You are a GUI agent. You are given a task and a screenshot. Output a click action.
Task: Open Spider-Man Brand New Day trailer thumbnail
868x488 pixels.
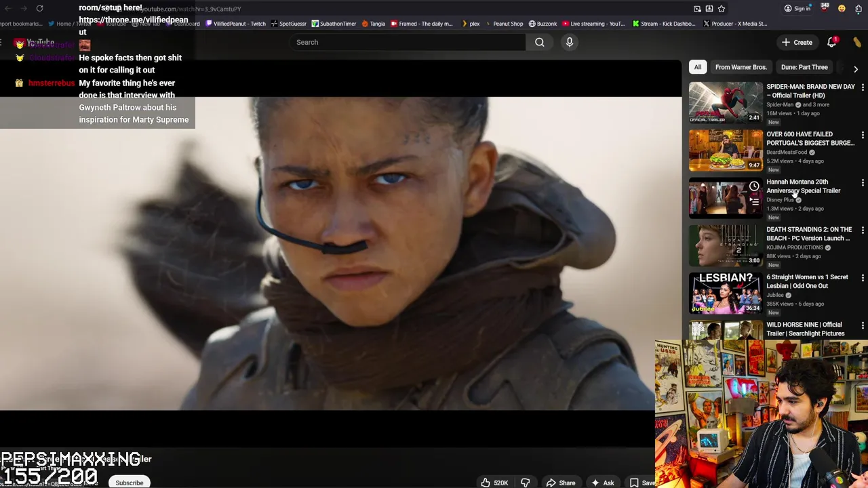tap(726, 102)
